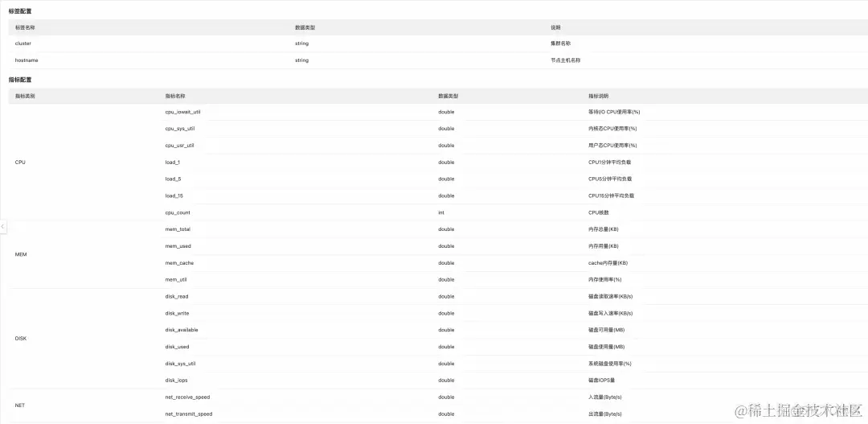Click the double type in the disk_iops row

[446, 381]
